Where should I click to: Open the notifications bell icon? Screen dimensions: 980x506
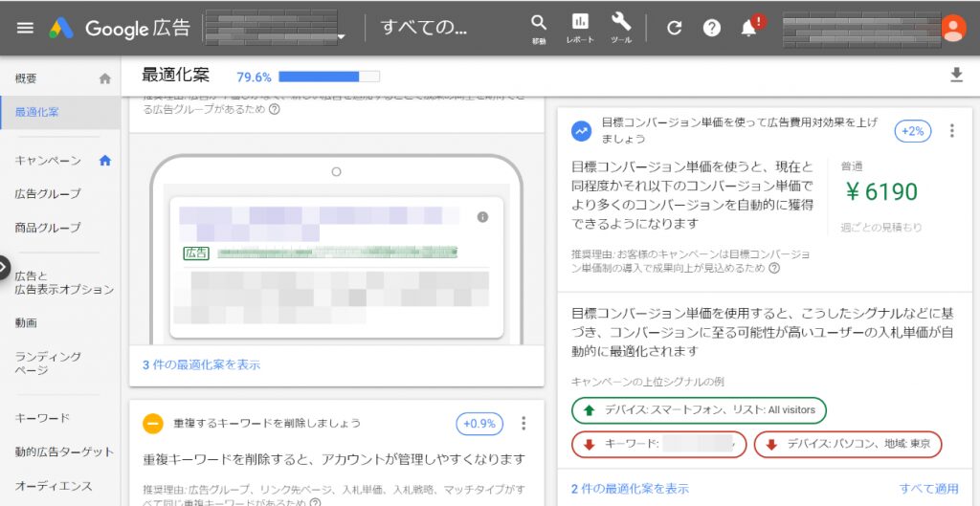click(749, 28)
